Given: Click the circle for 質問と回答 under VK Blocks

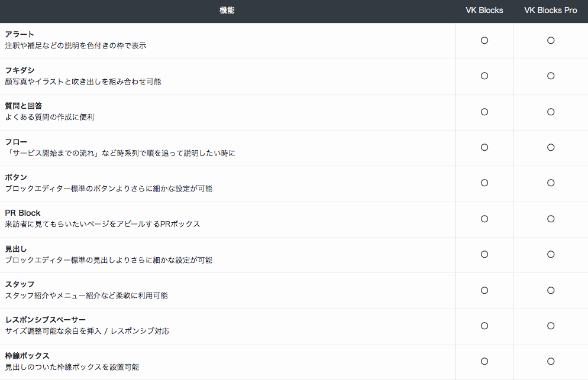Looking at the screenshot, I should tap(484, 112).
